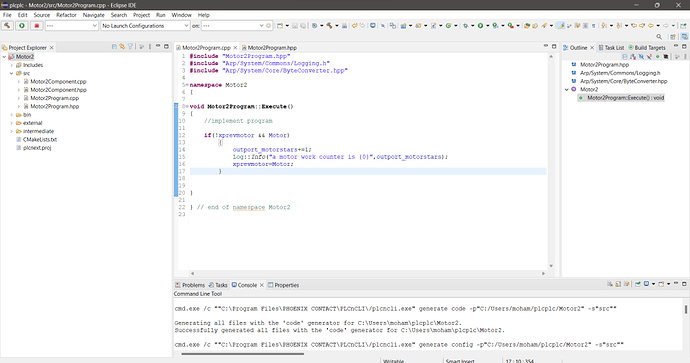Image resolution: width=690 pixels, height=363 pixels.
Task: Click Last Edit Location toolbar icon
Action: point(634,26)
